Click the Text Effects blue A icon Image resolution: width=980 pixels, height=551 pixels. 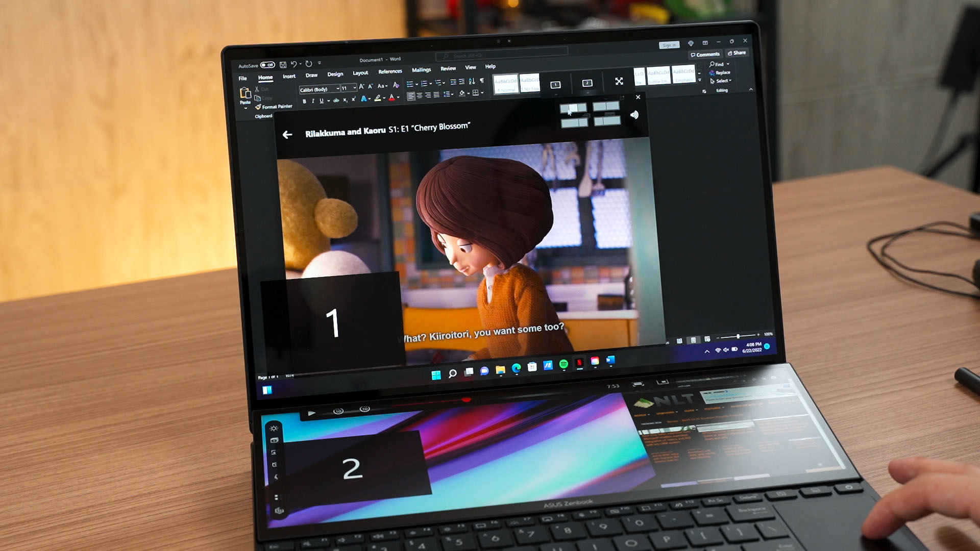(364, 98)
